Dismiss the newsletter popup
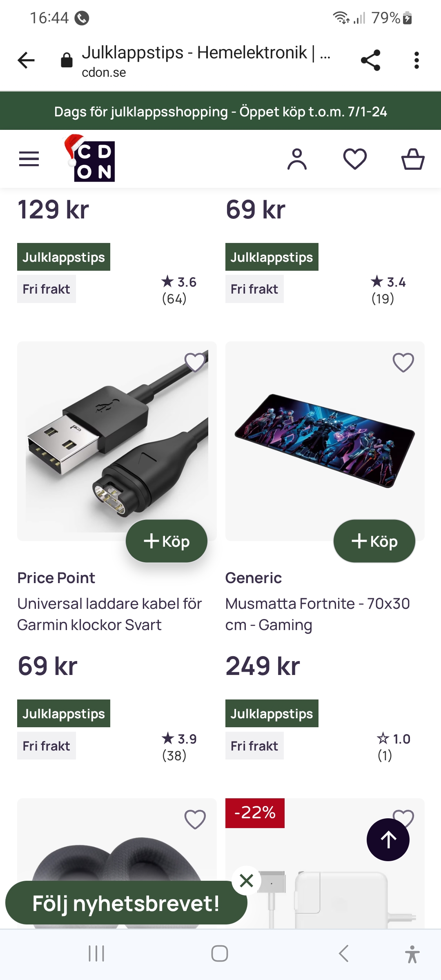This screenshot has height=980, width=441. pyautogui.click(x=247, y=881)
